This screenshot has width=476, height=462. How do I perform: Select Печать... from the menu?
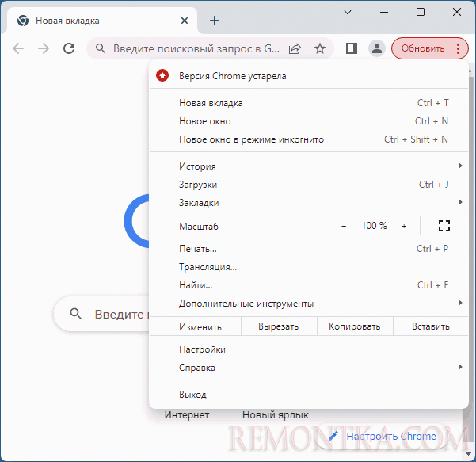(x=309, y=249)
